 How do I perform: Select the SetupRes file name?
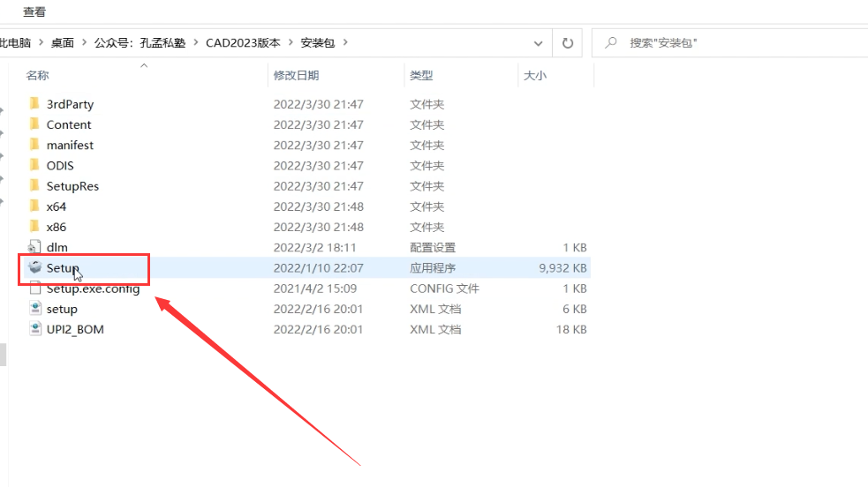coord(72,186)
